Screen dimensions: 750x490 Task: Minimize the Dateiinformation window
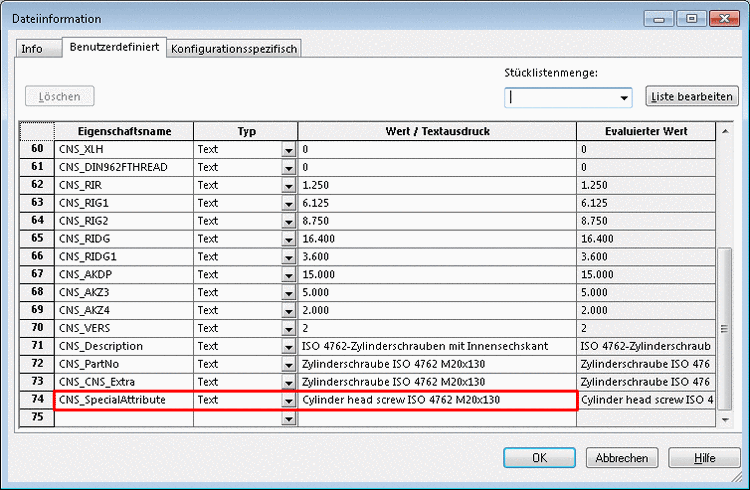659,19
